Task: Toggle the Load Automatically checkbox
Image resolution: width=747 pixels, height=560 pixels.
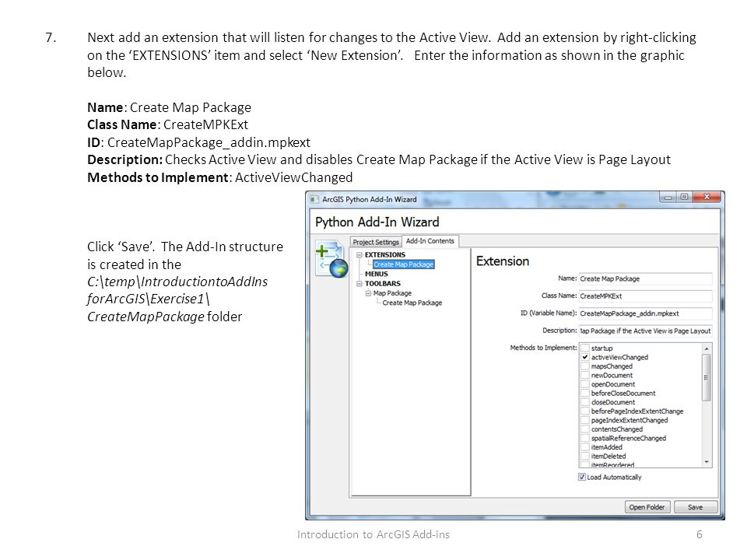Action: click(x=582, y=477)
